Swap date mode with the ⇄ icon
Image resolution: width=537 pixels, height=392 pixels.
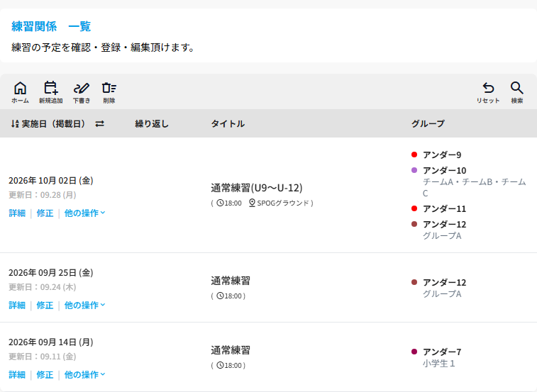click(99, 123)
